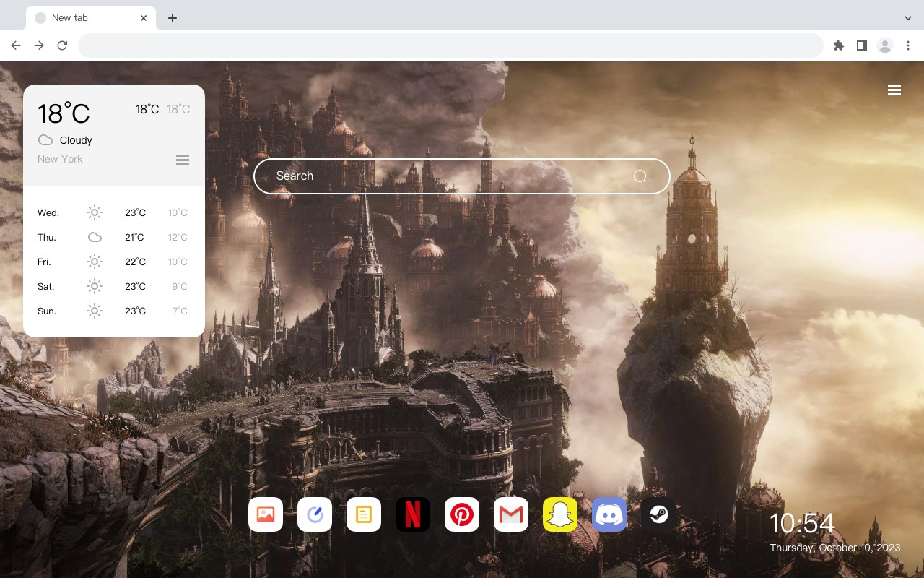Close the New tab tab
The width and height of the screenshot is (924, 578).
(144, 18)
